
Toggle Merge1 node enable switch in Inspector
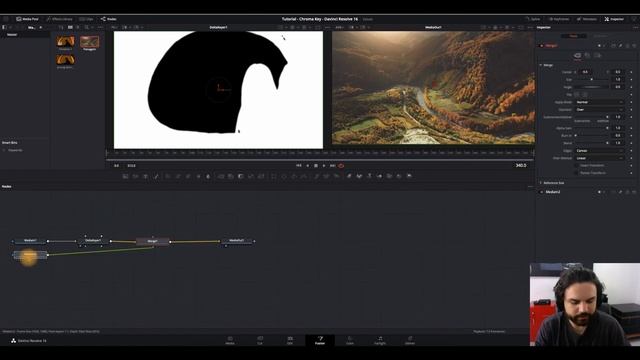[x=542, y=46]
